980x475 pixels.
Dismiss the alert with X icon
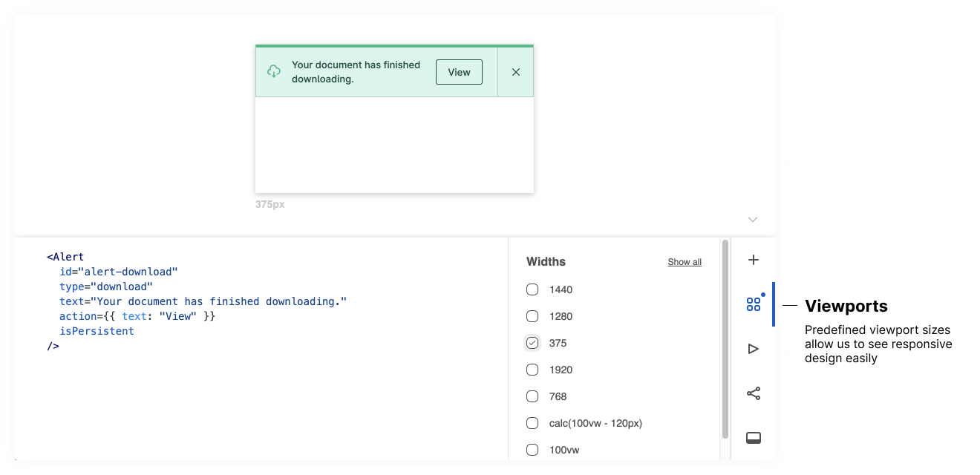516,72
